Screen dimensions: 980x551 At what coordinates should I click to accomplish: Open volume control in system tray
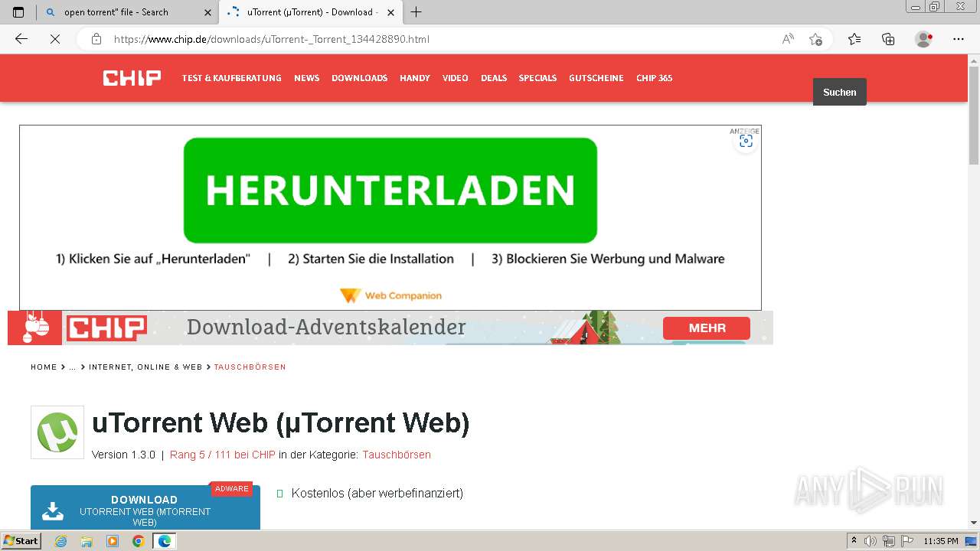coord(871,541)
